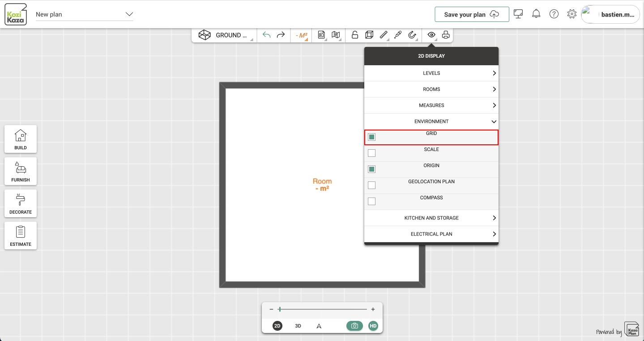This screenshot has height=341, width=644.
Task: Open the plan document icon menu
Action: (321, 35)
